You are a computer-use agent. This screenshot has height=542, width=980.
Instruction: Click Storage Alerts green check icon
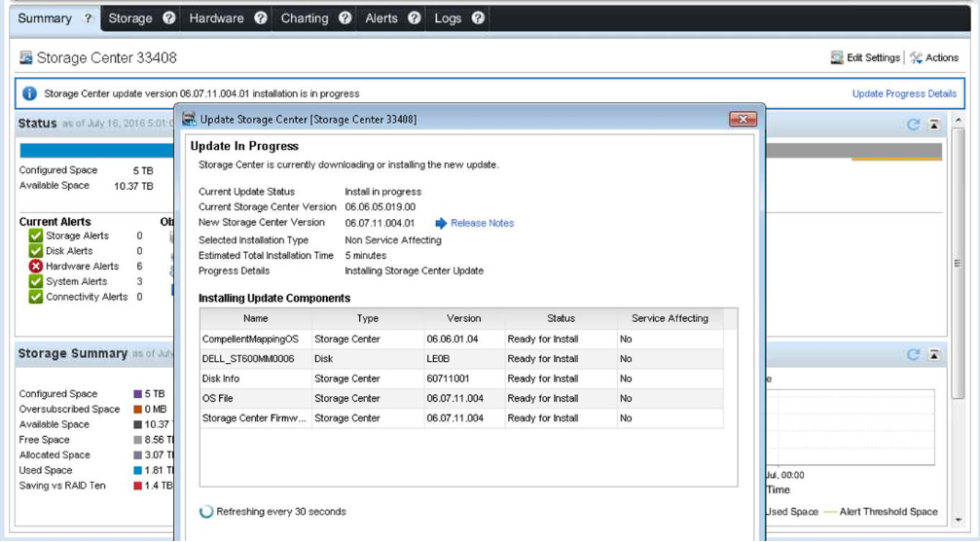tap(36, 235)
